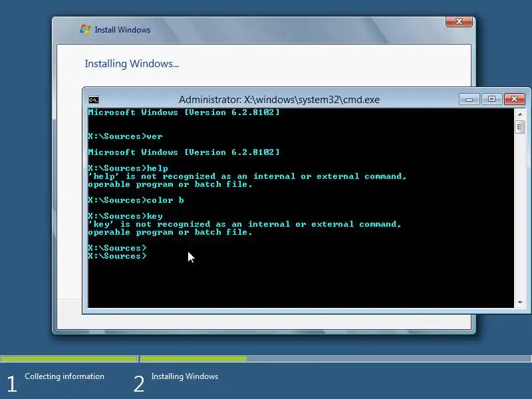Click the cmd.exe system menu icon
The width and height of the screenshot is (532, 399).
94,100
